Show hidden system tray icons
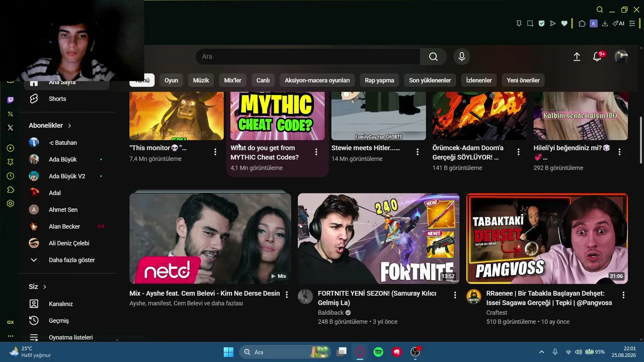 541,352
